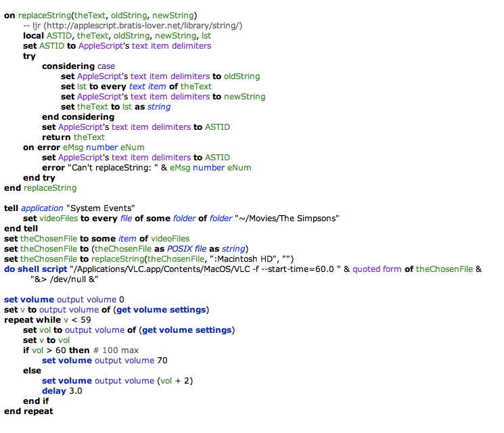Click the continuation line '"&> /dev/null &"'
Image resolution: width=504 pixels, height=433 pixels.
(x=64, y=279)
